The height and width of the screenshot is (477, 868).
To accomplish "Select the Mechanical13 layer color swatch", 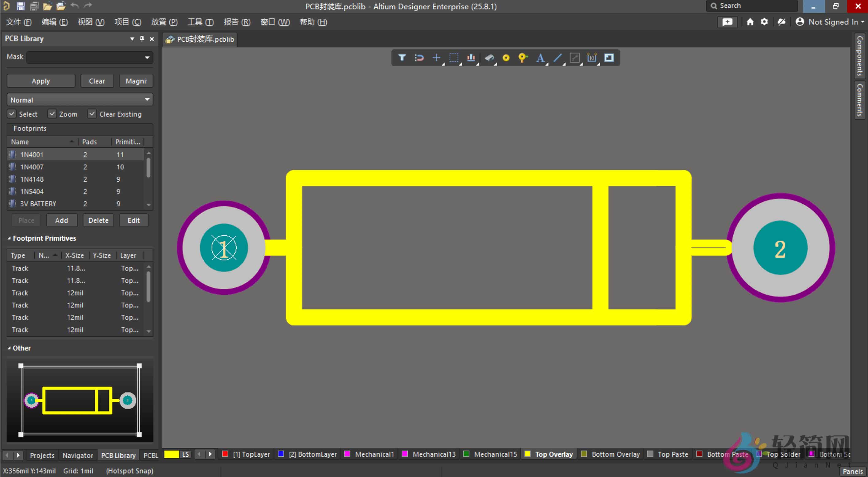I will click(405, 454).
